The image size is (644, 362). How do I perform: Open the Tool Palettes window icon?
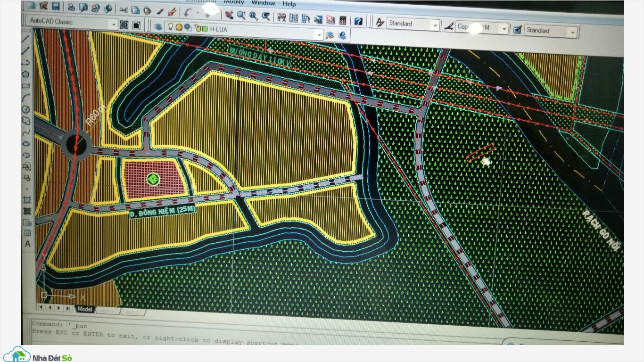[x=306, y=18]
